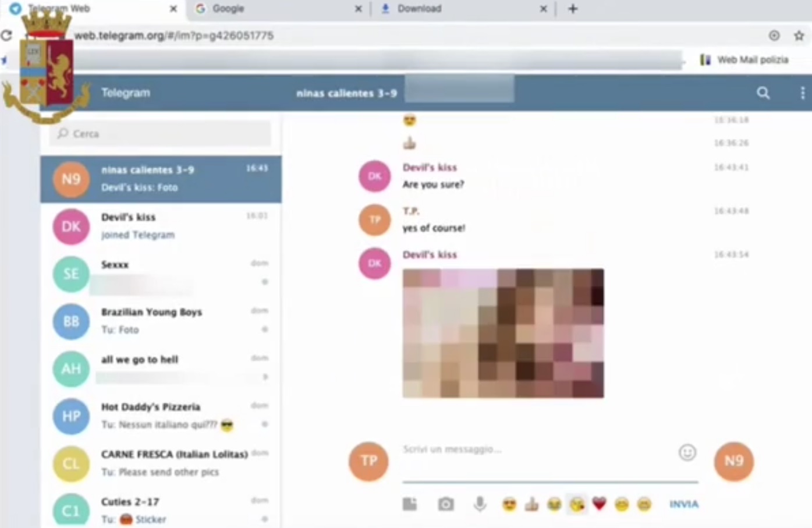Insert the red heart quick emoji

599,504
